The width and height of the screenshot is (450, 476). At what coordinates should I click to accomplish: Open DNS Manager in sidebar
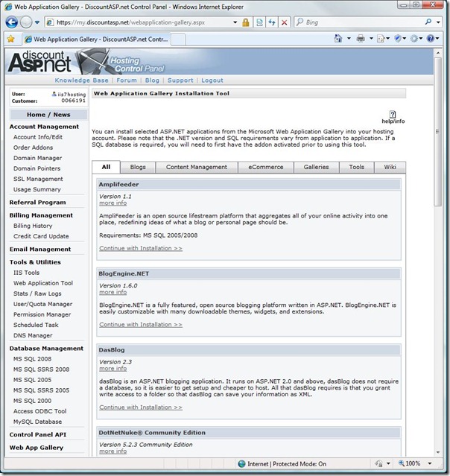coord(33,335)
